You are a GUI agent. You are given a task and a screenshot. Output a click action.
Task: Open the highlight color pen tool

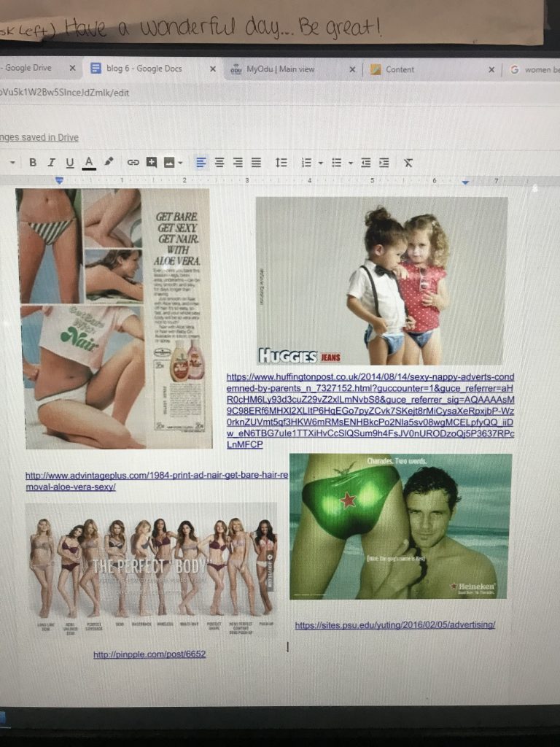pos(109,162)
